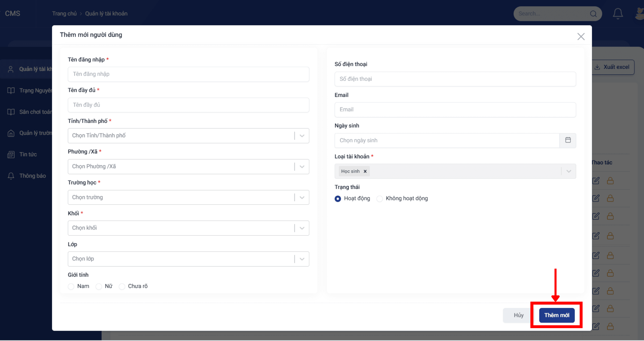Image resolution: width=644 pixels, height=341 pixels.
Task: Open the Chọn khối dropdown
Action: point(188,228)
